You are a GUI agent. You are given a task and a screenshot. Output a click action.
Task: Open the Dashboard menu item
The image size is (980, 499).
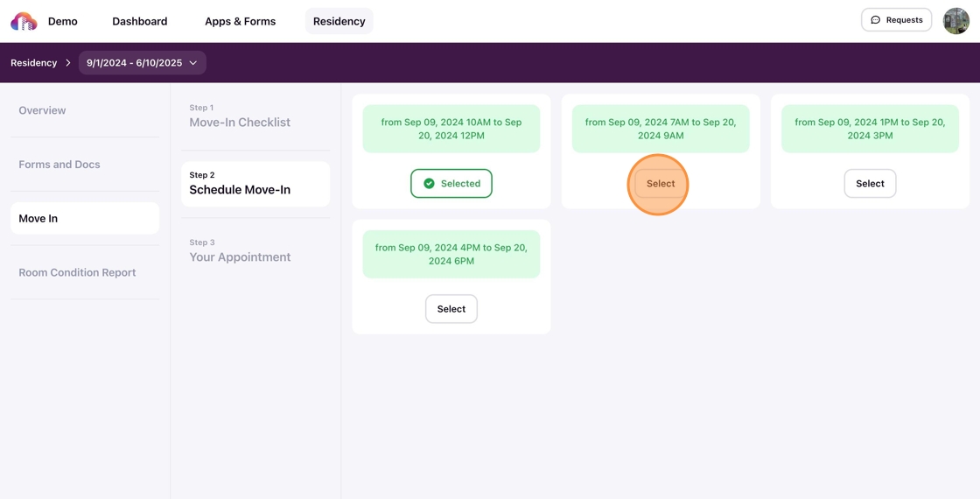point(139,21)
